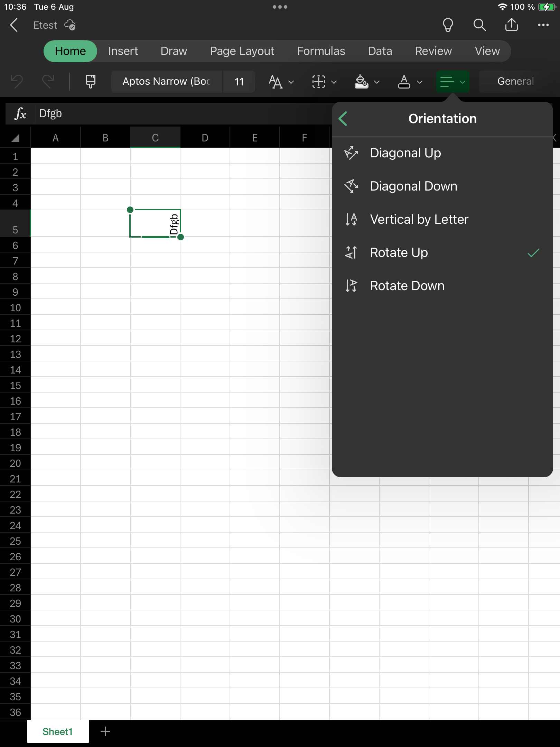Select row 36 header

(x=15, y=712)
